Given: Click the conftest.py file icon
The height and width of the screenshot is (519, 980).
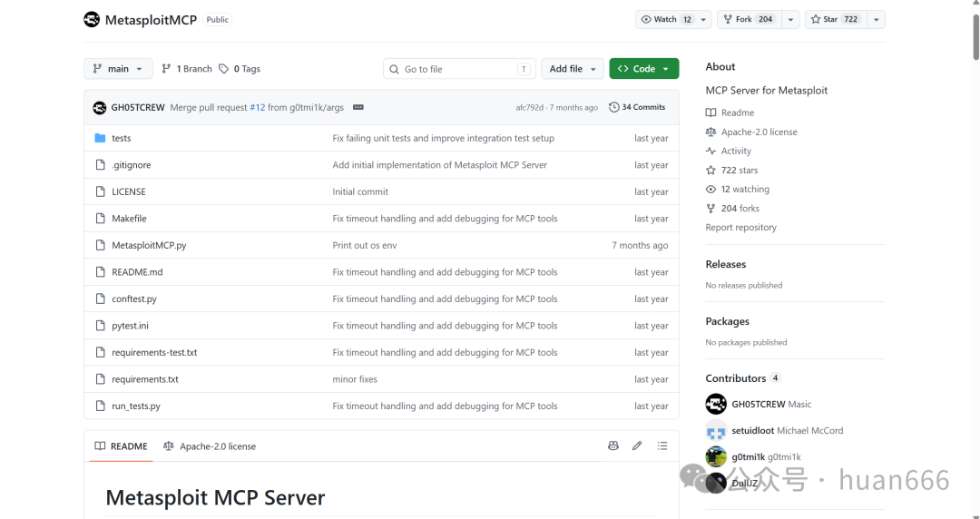Looking at the screenshot, I should 100,299.
